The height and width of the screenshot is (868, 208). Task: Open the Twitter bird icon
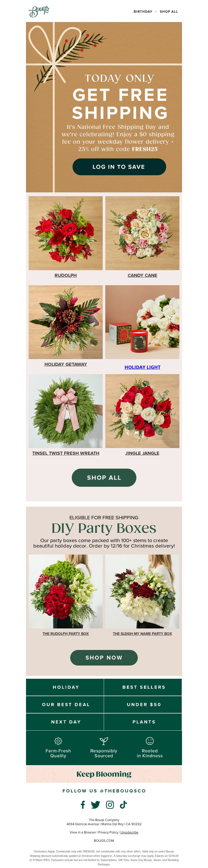tap(96, 805)
